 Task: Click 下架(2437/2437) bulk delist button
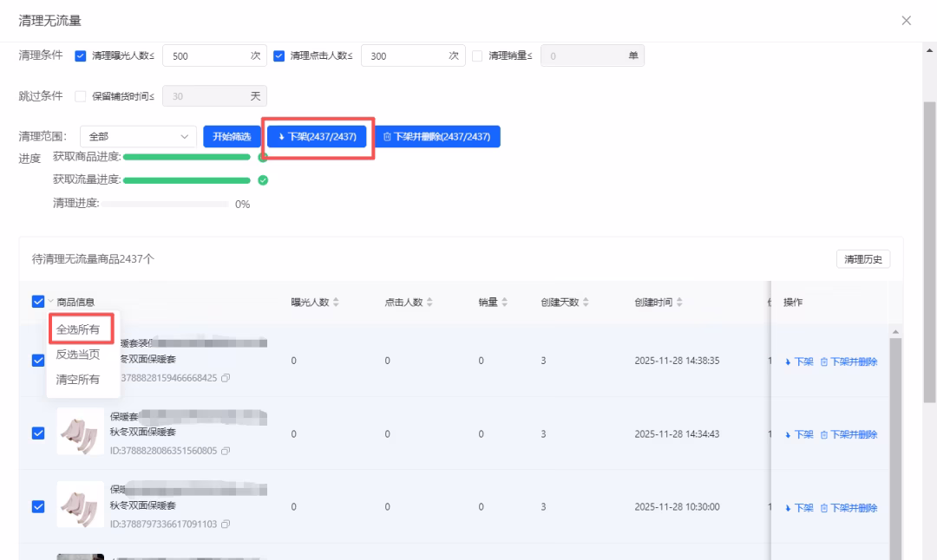[318, 136]
